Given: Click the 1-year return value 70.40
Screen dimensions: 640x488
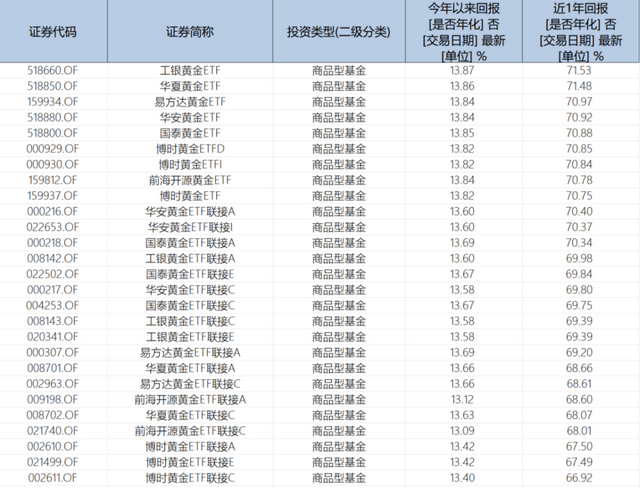Looking at the screenshot, I should coord(579,211).
